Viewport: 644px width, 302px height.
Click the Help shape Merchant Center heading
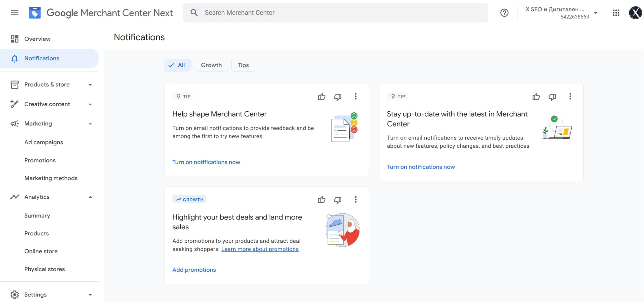(219, 114)
